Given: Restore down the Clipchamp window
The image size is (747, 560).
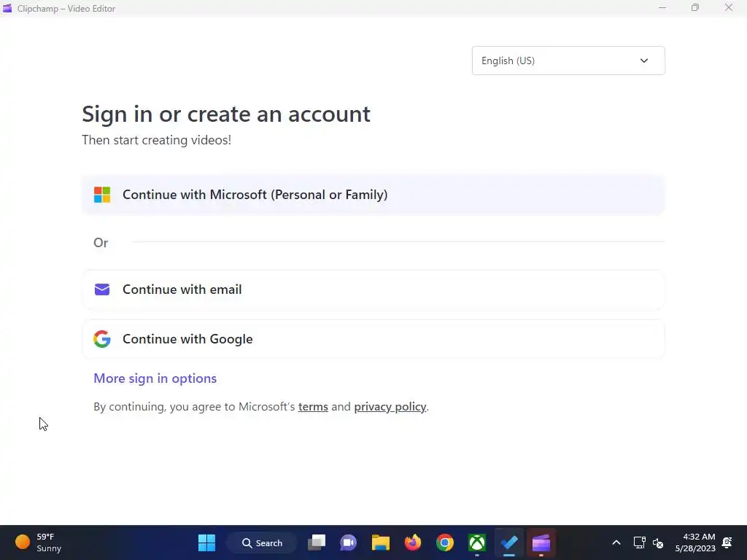Looking at the screenshot, I should click(x=695, y=7).
